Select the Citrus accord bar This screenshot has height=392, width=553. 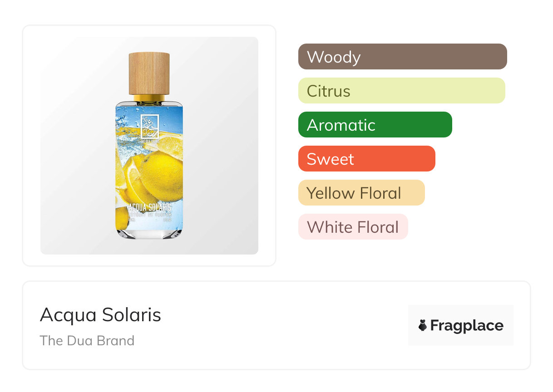pyautogui.click(x=401, y=91)
